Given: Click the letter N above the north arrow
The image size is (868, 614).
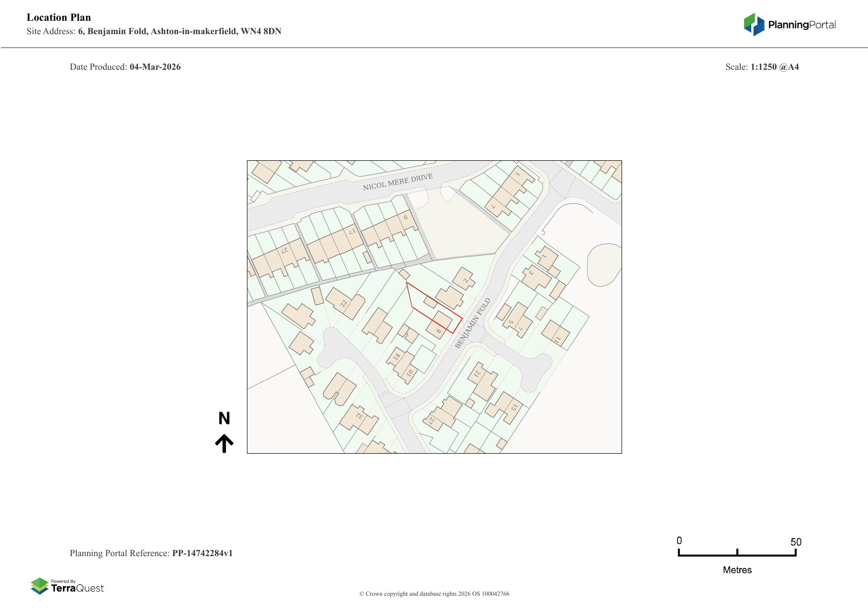Looking at the screenshot, I should 224,419.
